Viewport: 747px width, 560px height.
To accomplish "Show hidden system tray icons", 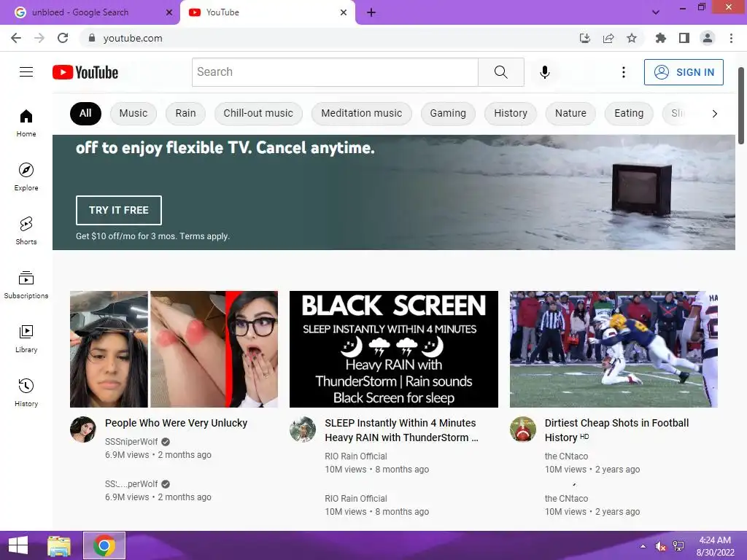I will tap(643, 546).
